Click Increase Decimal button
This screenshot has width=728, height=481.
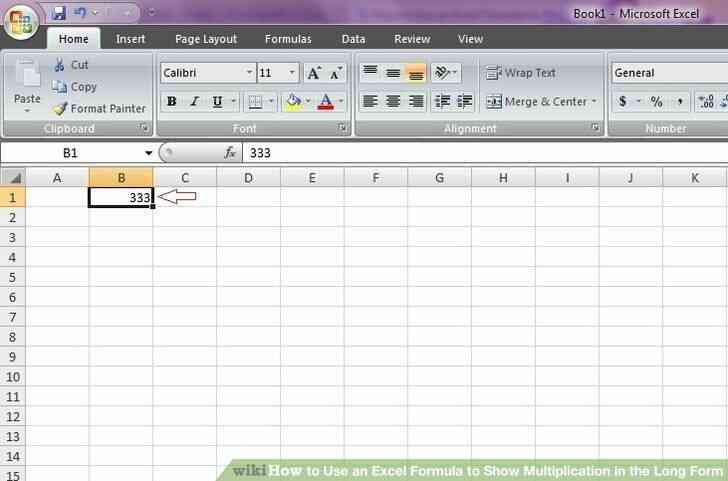click(706, 101)
